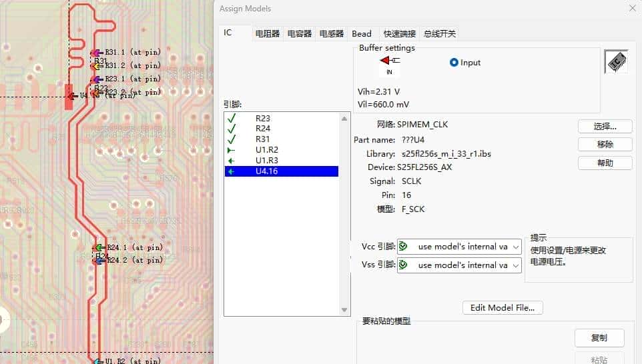
Task: Click the Vih=2.31 V value
Action: [379, 91]
